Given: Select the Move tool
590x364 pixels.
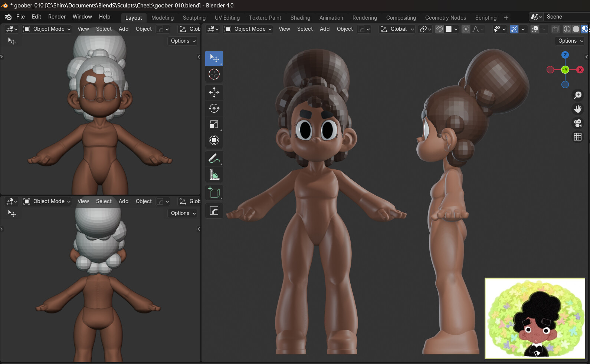Looking at the screenshot, I should pos(214,92).
